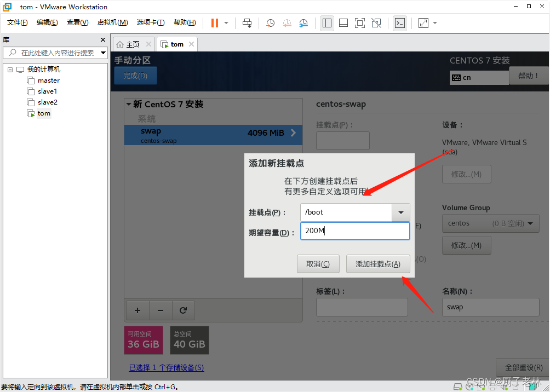The width and height of the screenshot is (550, 392).
Task: Click the 取消(C) button
Action: [318, 264]
